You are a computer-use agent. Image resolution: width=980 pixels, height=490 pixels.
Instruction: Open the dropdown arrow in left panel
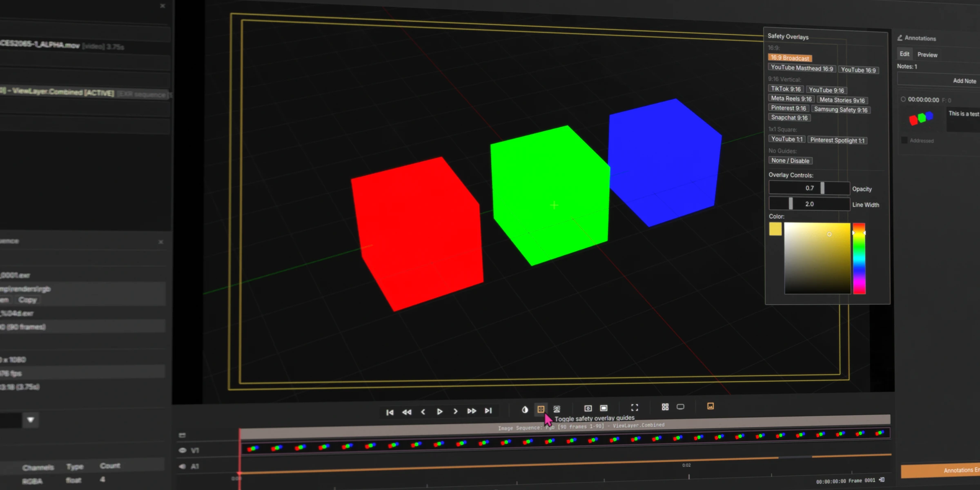[x=31, y=420]
